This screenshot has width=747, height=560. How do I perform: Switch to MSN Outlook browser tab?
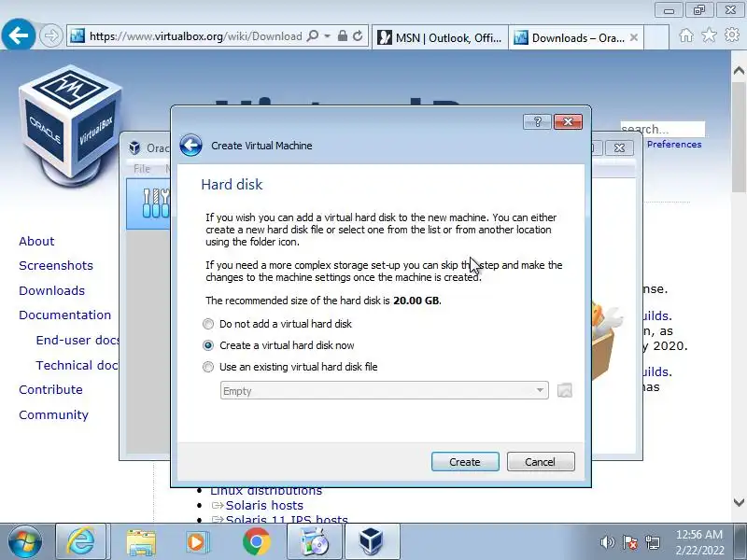440,37
